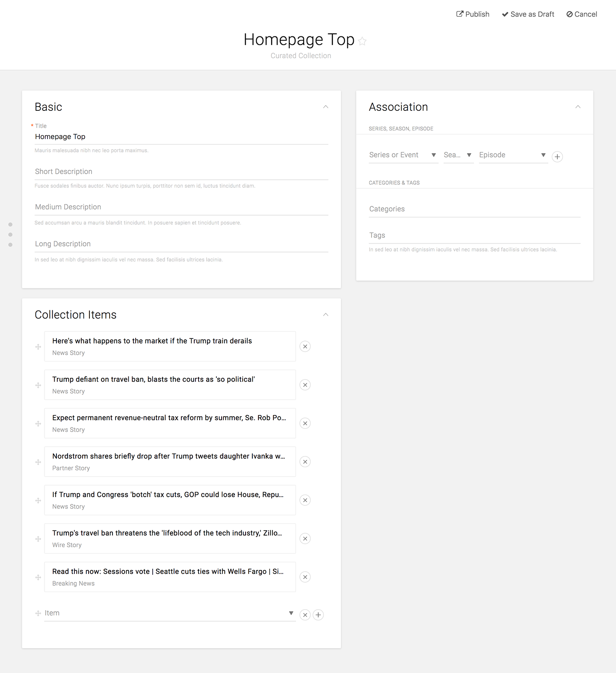The height and width of the screenshot is (673, 616).
Task: Add a new collection item with plus icon
Action: click(x=318, y=615)
